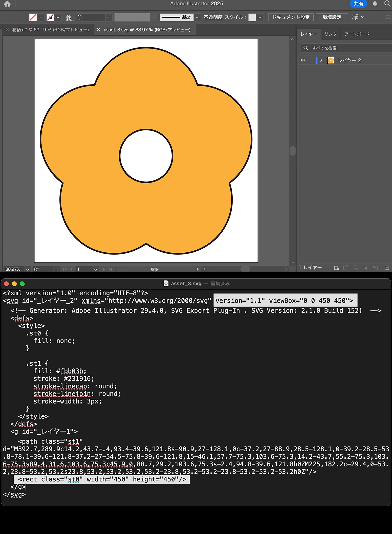The width and height of the screenshot is (392, 534).
Task: Click the variable width profile dropdown field
Action: [x=132, y=17]
